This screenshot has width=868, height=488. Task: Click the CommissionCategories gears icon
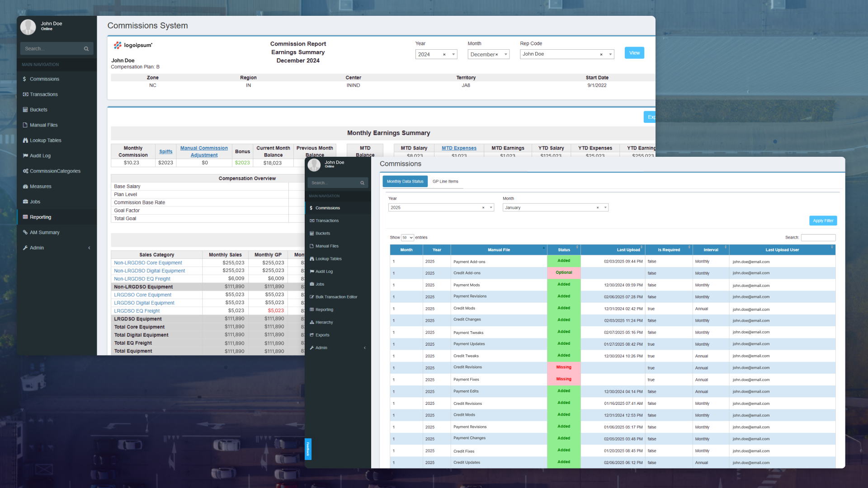(x=25, y=171)
